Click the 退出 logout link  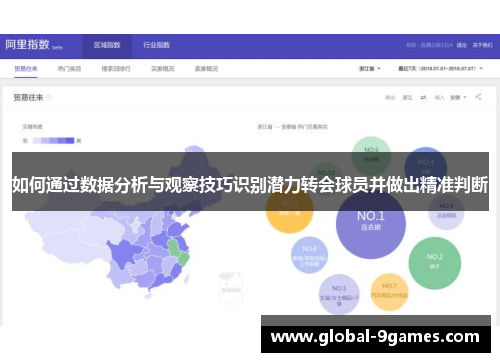(x=462, y=45)
